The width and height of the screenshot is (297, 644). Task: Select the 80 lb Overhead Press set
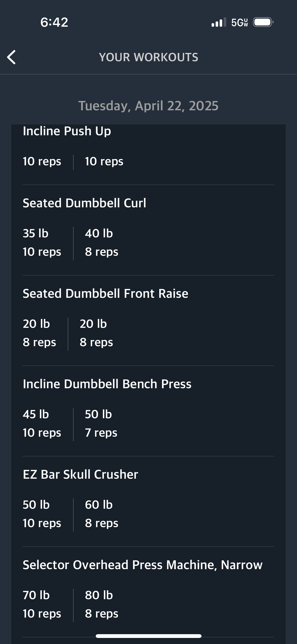(102, 604)
